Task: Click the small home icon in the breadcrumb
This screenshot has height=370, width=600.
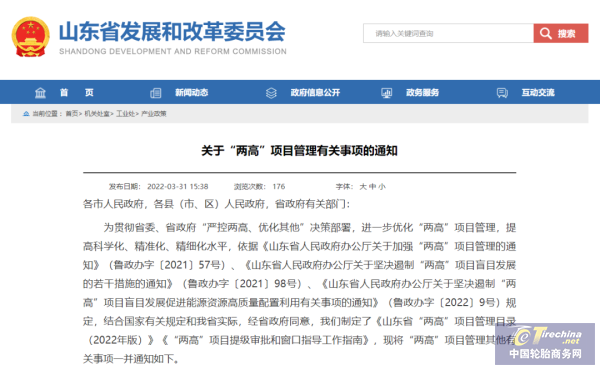Action: pos(26,114)
